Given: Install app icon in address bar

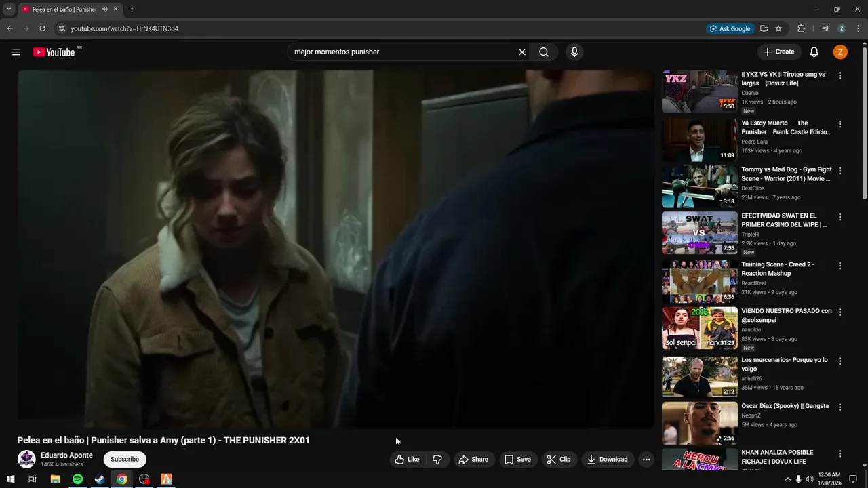Looking at the screenshot, I should point(764,28).
